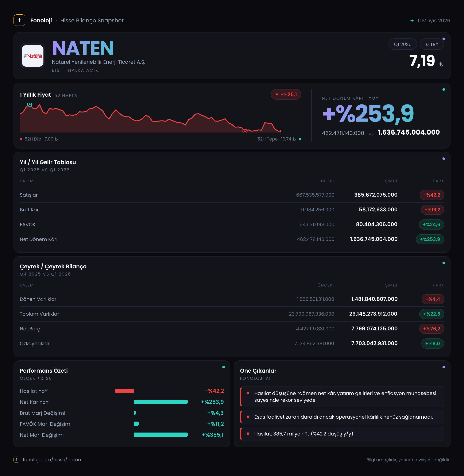Click the 52-week high marker on chart
Viewport: 464px width, 476px height.
coord(30,104)
